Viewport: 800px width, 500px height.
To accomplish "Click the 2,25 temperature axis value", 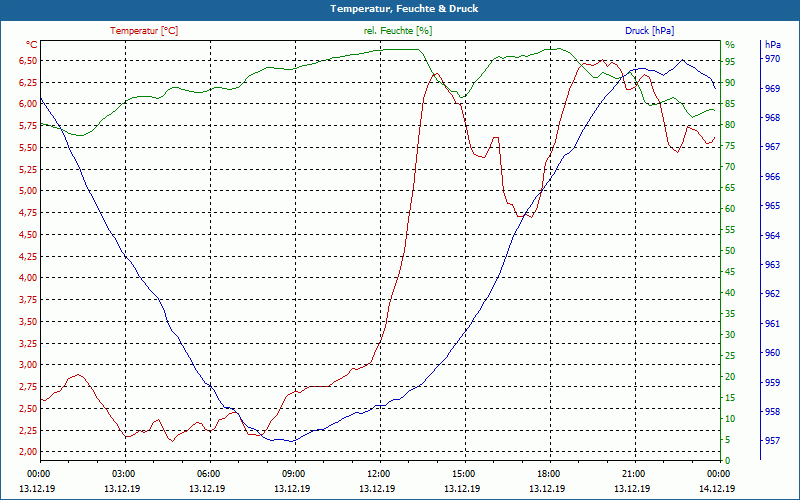I will (27, 430).
